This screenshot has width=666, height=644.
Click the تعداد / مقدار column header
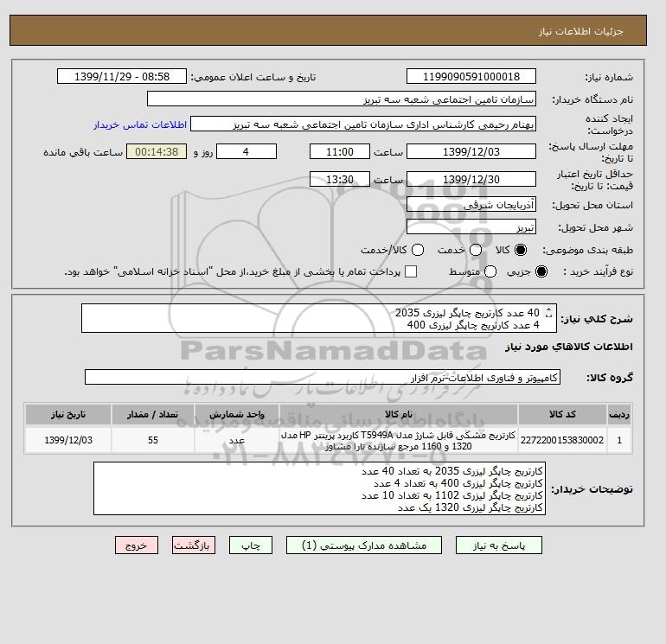click(x=153, y=414)
